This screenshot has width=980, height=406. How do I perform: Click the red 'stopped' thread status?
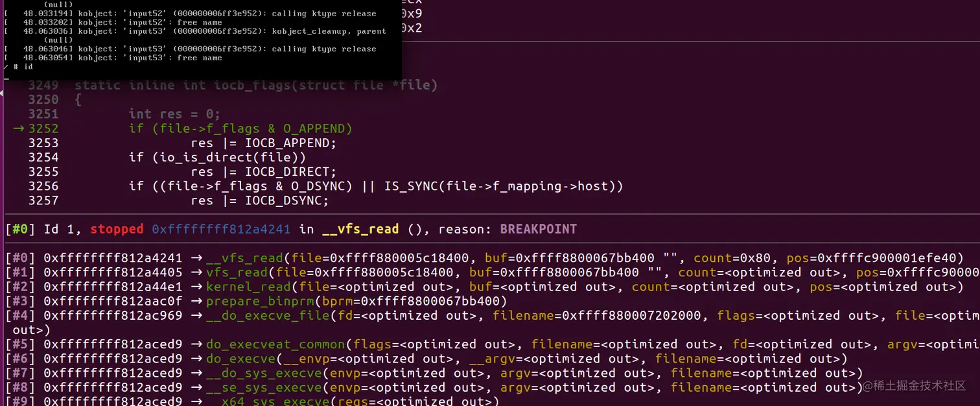[x=117, y=229]
